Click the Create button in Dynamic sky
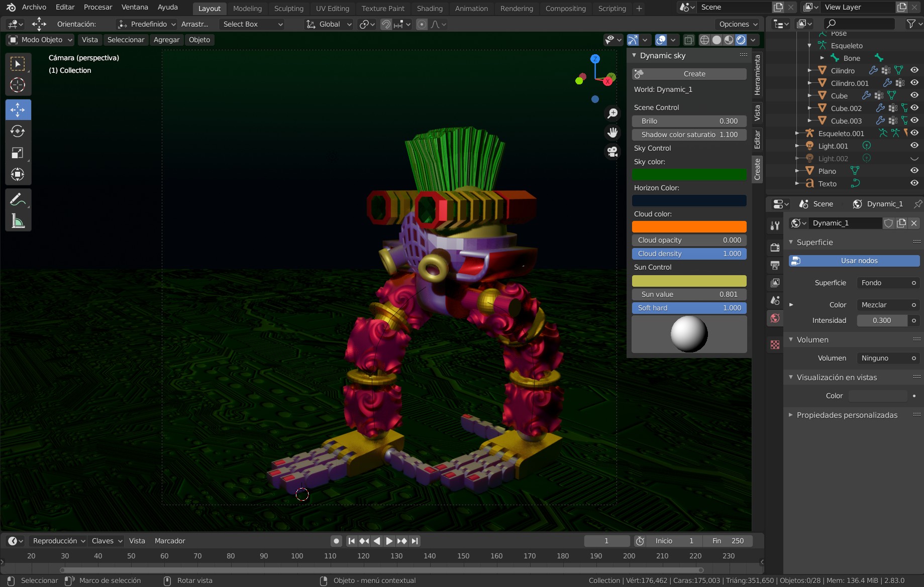This screenshot has height=587, width=924. (x=689, y=74)
